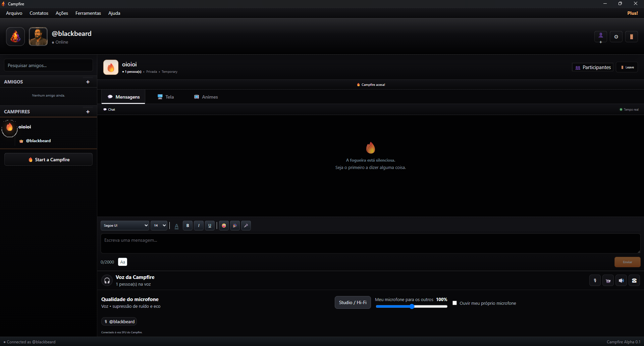Mute the microphone in voice controls
The width and height of the screenshot is (644, 346).
point(595,281)
